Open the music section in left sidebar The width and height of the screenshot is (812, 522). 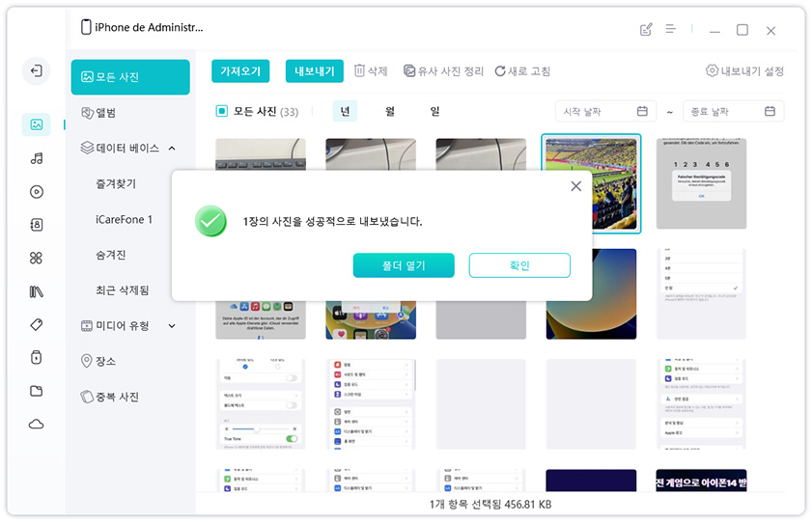click(37, 158)
